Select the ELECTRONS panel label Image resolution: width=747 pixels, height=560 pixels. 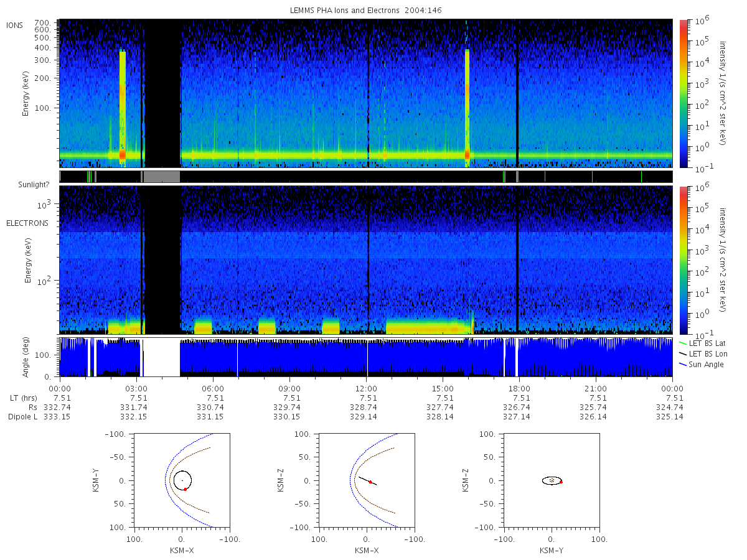(27, 223)
